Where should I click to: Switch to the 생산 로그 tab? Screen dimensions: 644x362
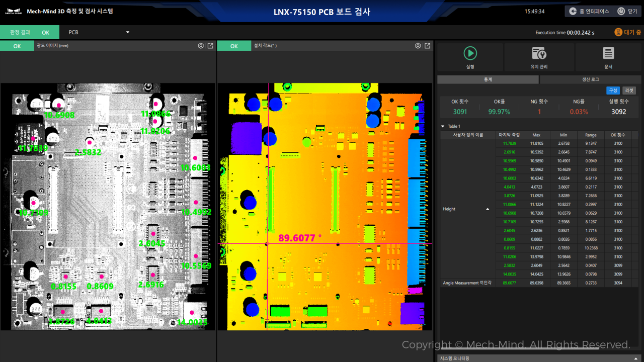pyautogui.click(x=590, y=79)
